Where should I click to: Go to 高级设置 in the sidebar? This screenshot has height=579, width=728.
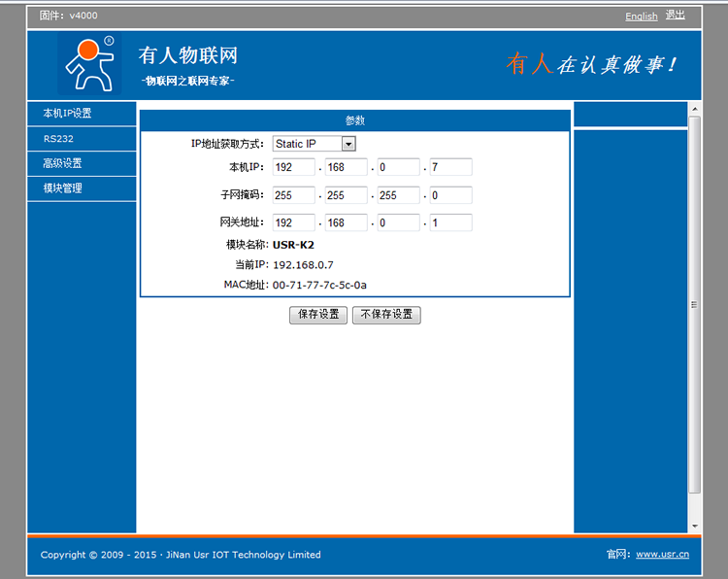pos(82,163)
